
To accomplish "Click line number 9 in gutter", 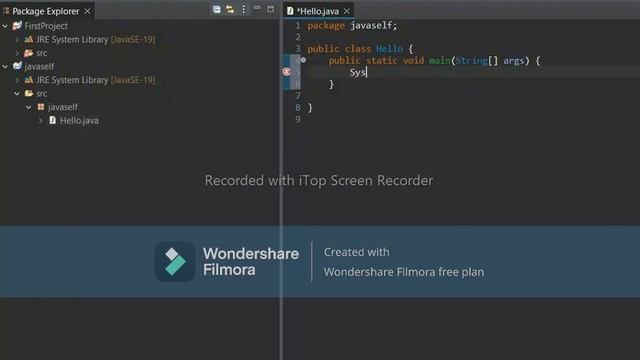I will (x=298, y=119).
